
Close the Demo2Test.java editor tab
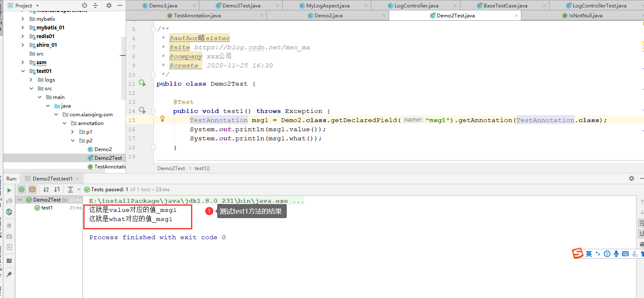click(516, 16)
